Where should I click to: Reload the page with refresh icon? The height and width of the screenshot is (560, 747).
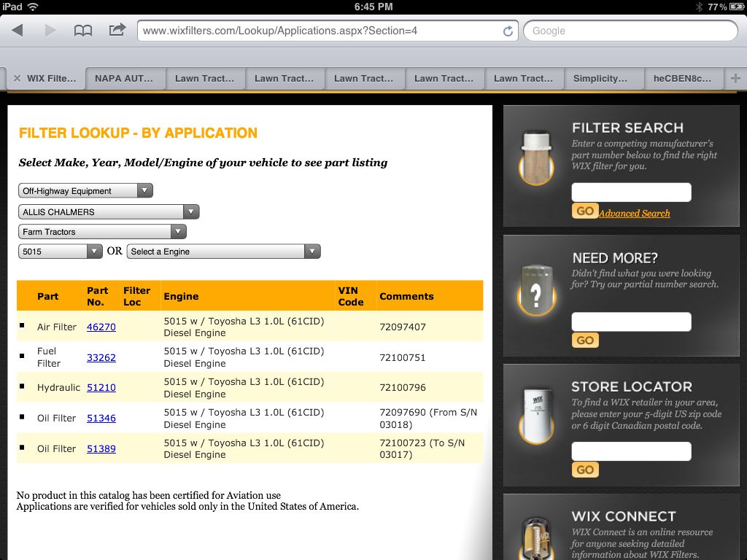click(x=508, y=31)
